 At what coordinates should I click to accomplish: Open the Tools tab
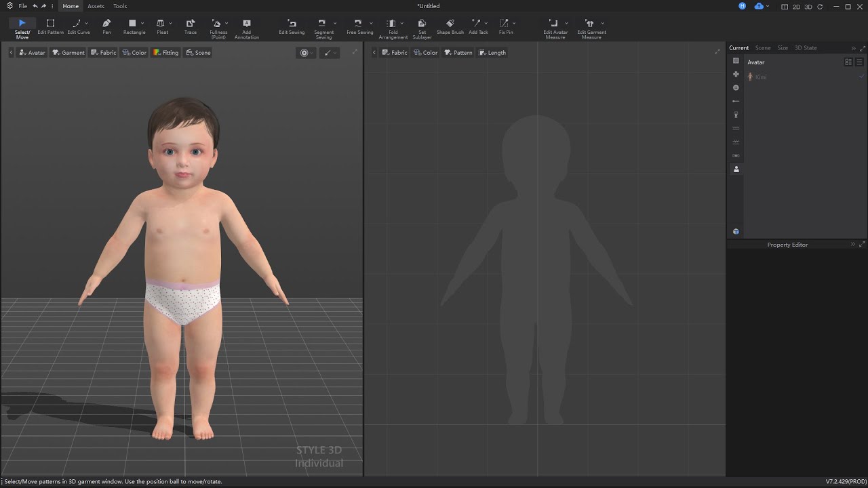(x=120, y=6)
